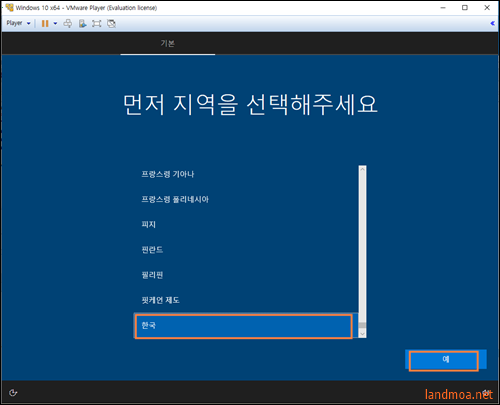Select the 기본 tab
The width and height of the screenshot is (500, 405).
(x=168, y=43)
